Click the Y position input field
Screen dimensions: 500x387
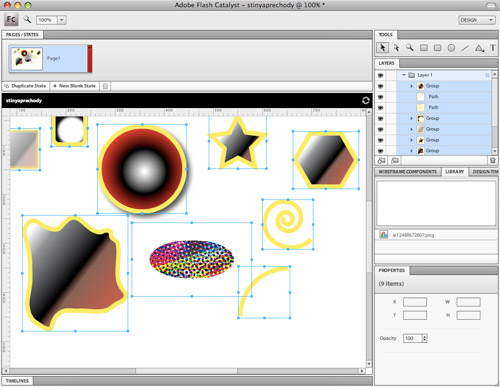pos(415,315)
